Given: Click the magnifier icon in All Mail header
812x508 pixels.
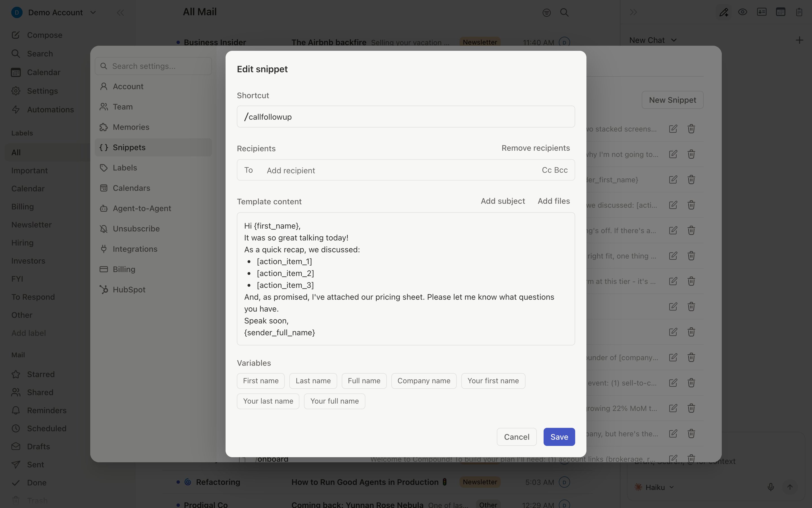Looking at the screenshot, I should [x=564, y=13].
